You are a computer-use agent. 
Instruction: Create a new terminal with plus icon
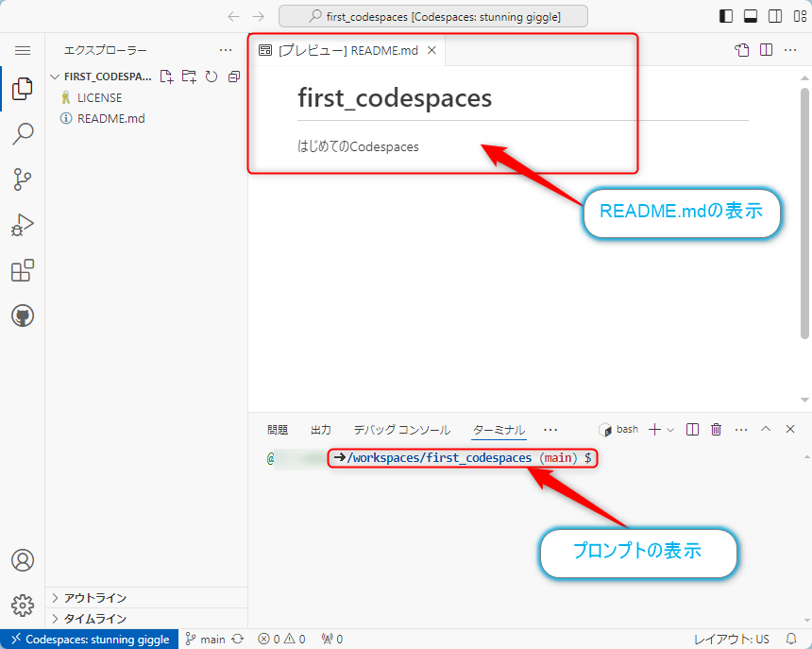click(654, 430)
